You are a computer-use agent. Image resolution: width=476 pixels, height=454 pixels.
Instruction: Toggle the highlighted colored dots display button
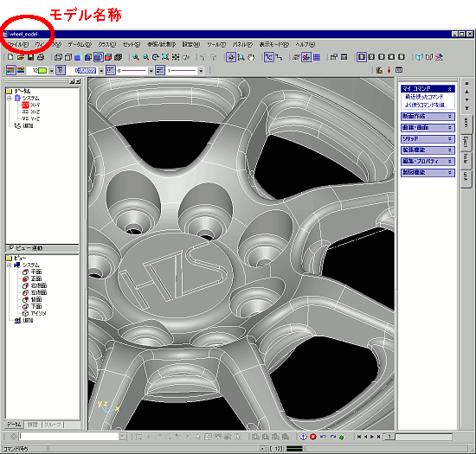pyautogui.click(x=306, y=57)
